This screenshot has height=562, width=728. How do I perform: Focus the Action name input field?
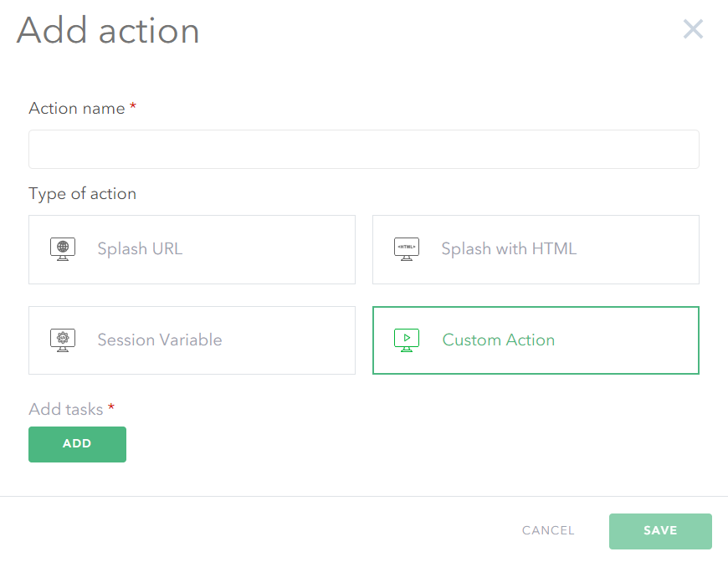pyautogui.click(x=363, y=149)
